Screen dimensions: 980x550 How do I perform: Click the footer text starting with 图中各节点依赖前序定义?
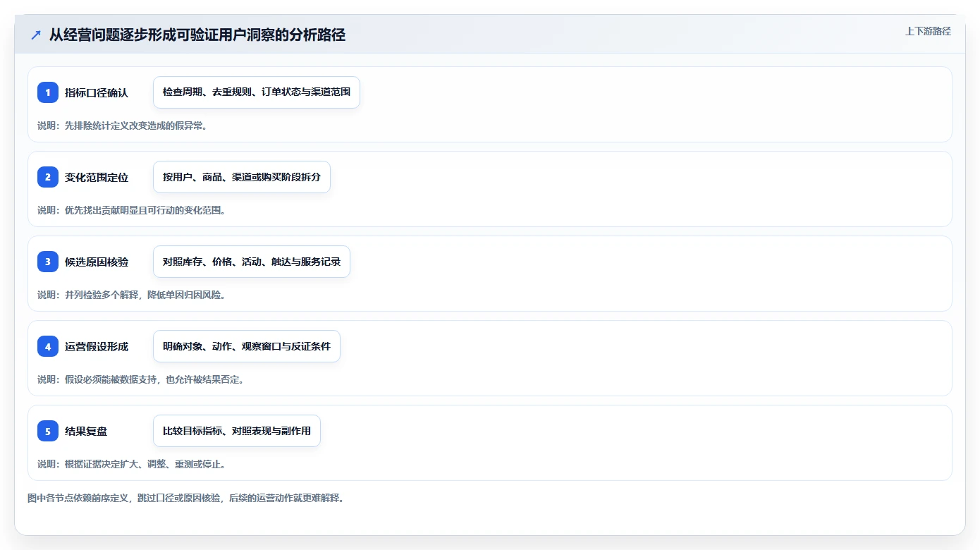185,498
